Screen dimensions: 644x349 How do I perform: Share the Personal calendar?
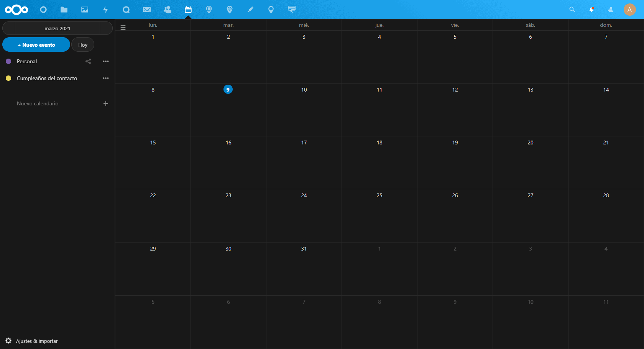[88, 61]
